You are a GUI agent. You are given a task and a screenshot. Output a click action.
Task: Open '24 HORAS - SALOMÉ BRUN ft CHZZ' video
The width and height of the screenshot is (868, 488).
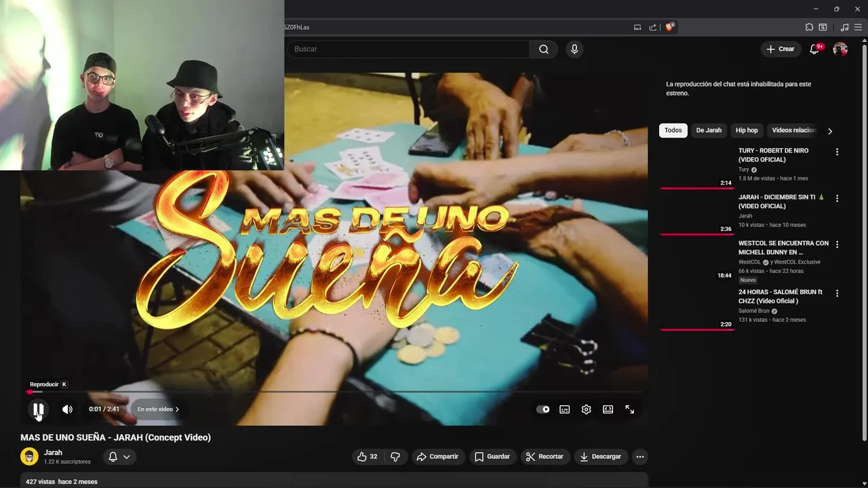tap(780, 296)
